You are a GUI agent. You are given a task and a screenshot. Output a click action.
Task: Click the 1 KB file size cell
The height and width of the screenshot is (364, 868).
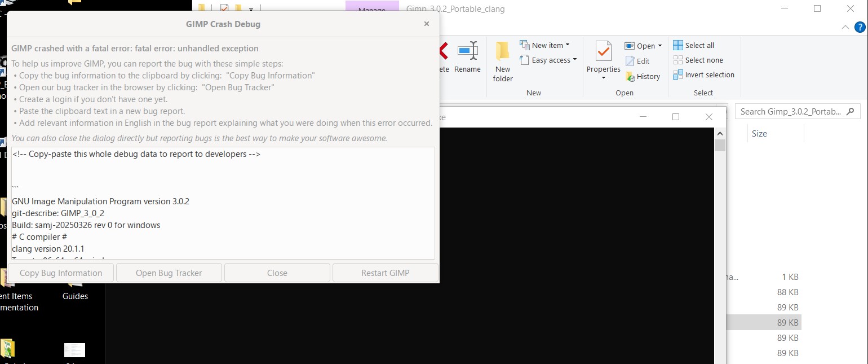coord(790,277)
